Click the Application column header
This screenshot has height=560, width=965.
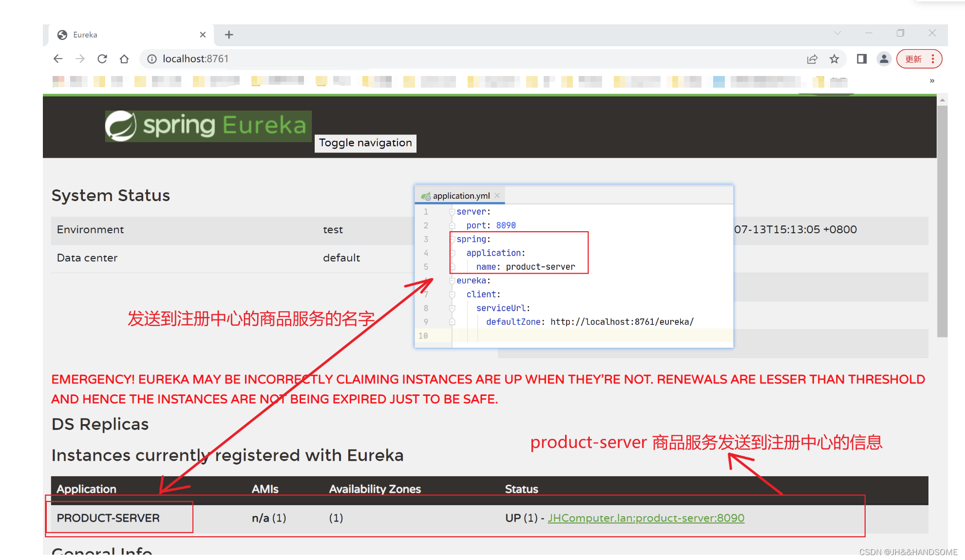(x=86, y=489)
